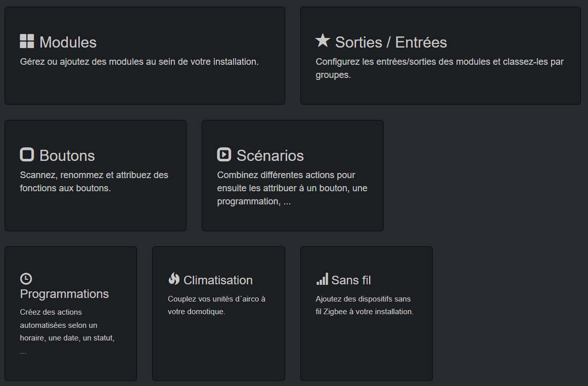Click the "Gérez ou ajoutez des modules" description

(x=139, y=62)
